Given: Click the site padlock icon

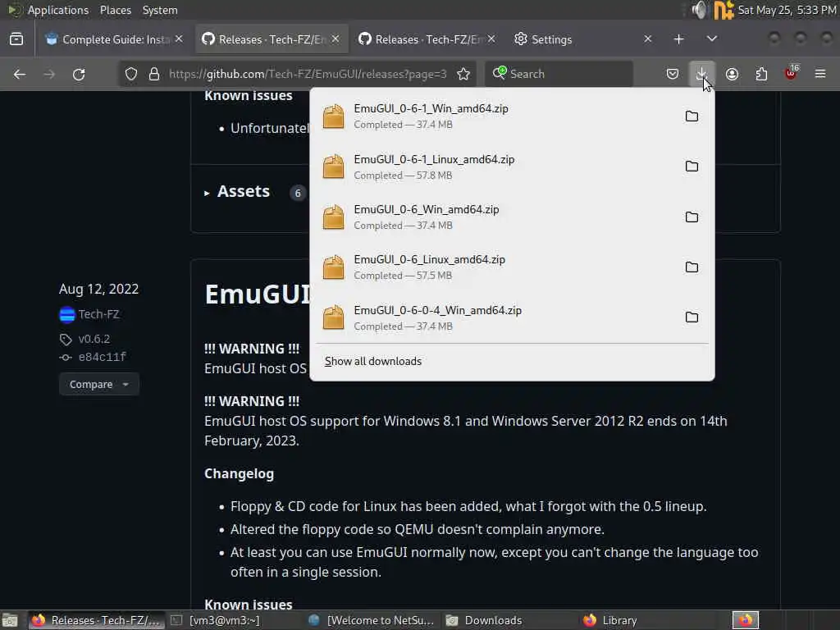Looking at the screenshot, I should [x=154, y=74].
